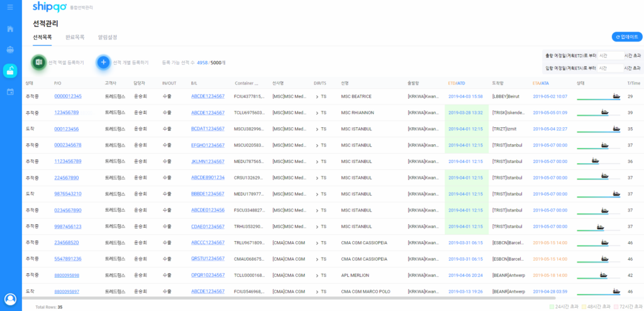Open P/O link 9876543210

click(x=68, y=194)
